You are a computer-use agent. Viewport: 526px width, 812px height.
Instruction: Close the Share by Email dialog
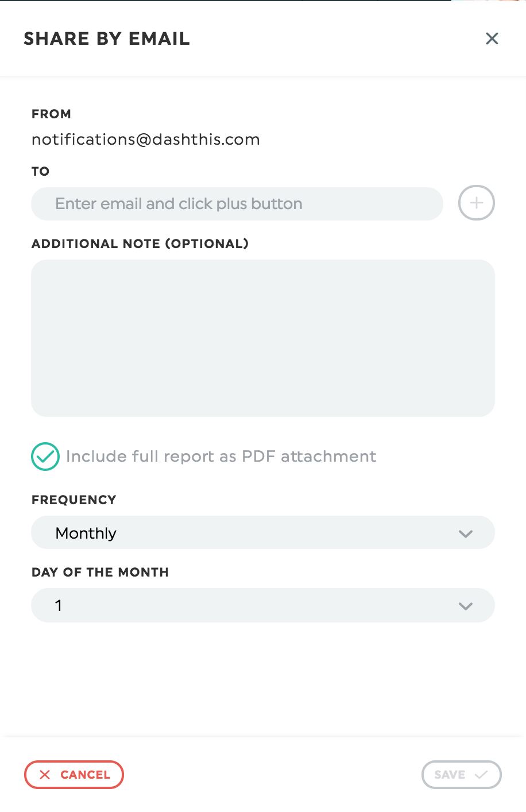point(492,38)
